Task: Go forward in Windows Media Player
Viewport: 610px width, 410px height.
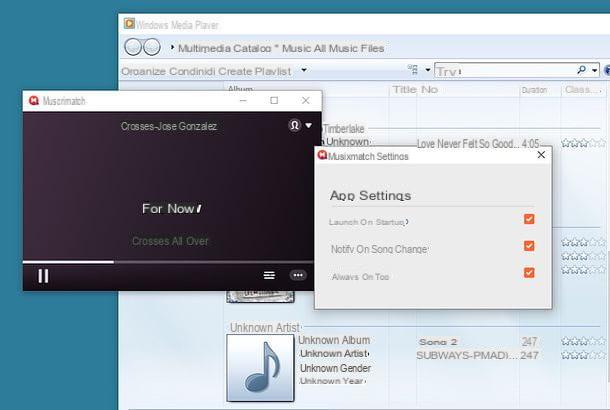Action: pos(152,47)
